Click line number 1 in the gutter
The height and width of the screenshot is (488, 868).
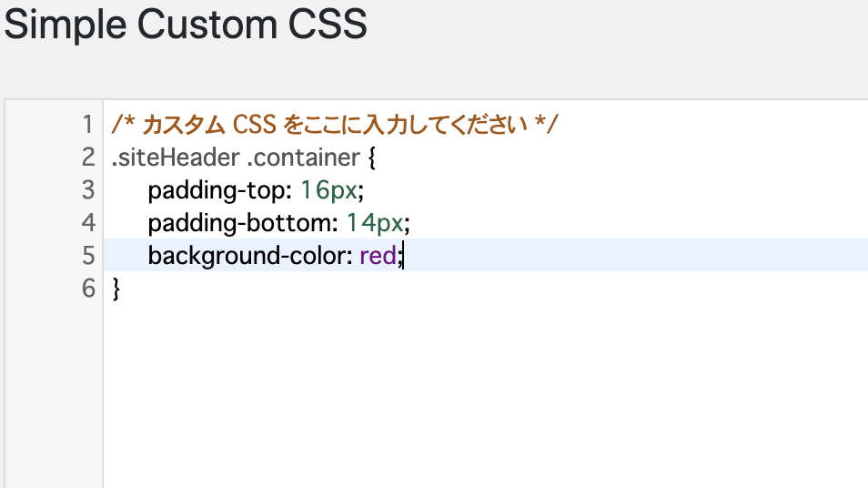click(x=88, y=125)
